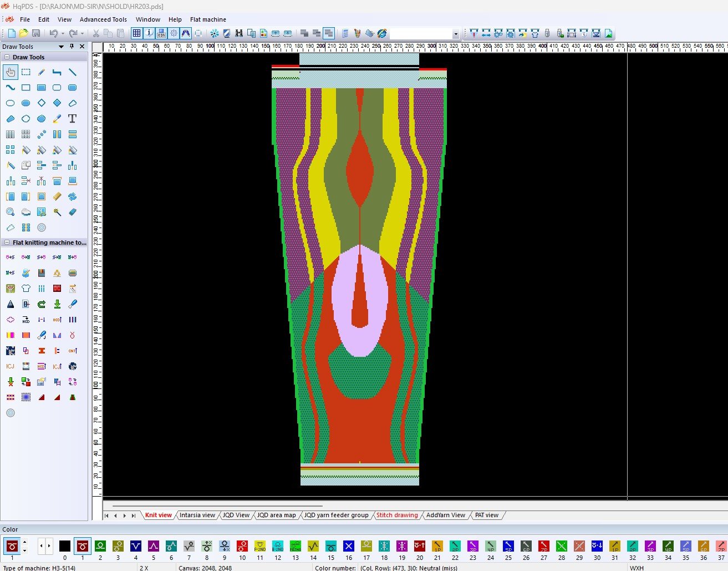The height and width of the screenshot is (571, 728).
Task: Choose the rectangular marquee selection tool
Action: 26,72
